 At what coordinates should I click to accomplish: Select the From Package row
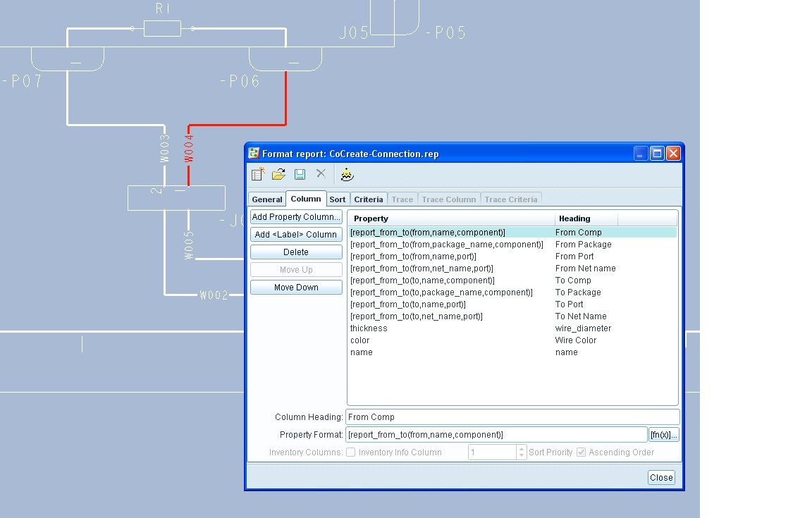(x=512, y=245)
